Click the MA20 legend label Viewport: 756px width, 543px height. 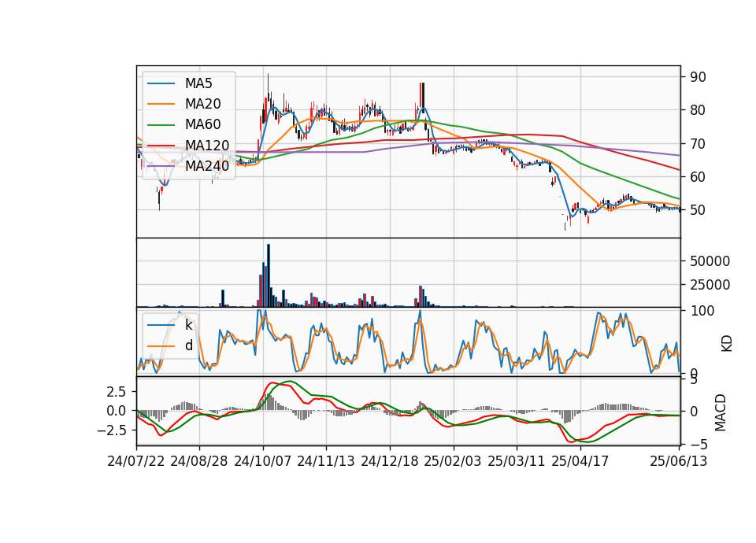tap(202, 104)
